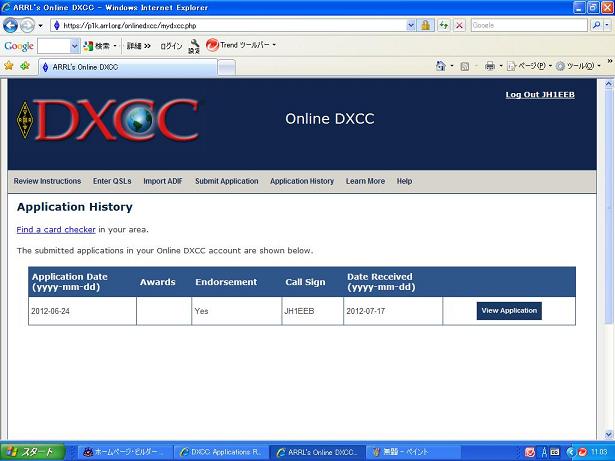Click the DXCC logo image
This screenshot has width=615, height=461.
[108, 120]
